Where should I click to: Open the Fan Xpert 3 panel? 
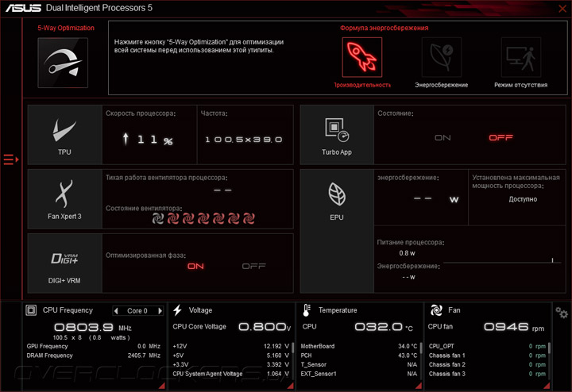coord(64,199)
